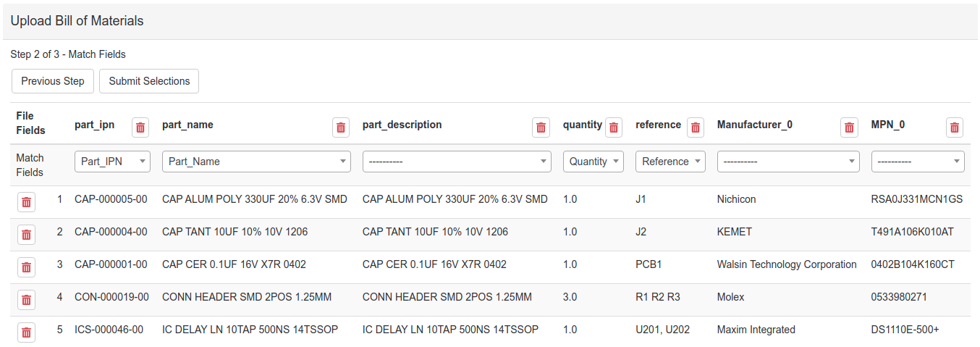Delete row 5 ICS-000046-00
980x347 pixels.
pyautogui.click(x=27, y=333)
